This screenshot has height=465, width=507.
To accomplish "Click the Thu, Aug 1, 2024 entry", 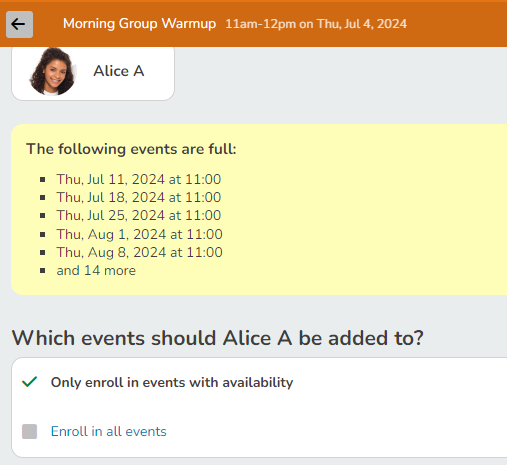I will pyautogui.click(x=139, y=234).
